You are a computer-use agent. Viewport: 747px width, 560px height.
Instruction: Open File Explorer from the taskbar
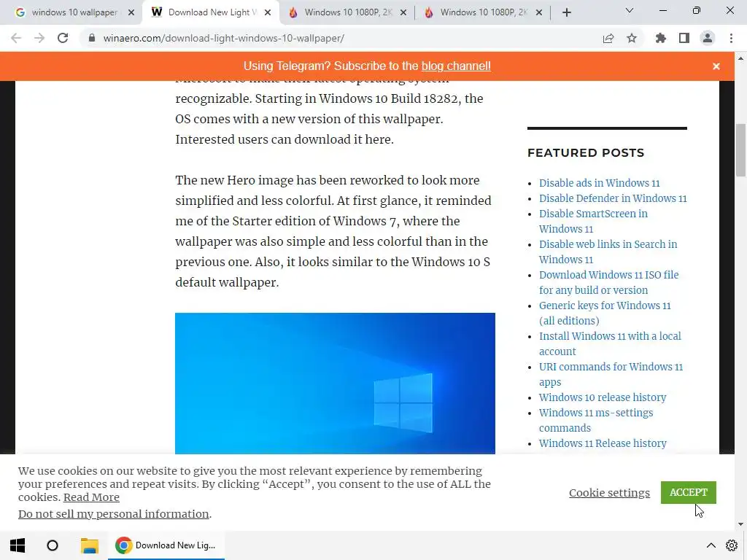89,545
